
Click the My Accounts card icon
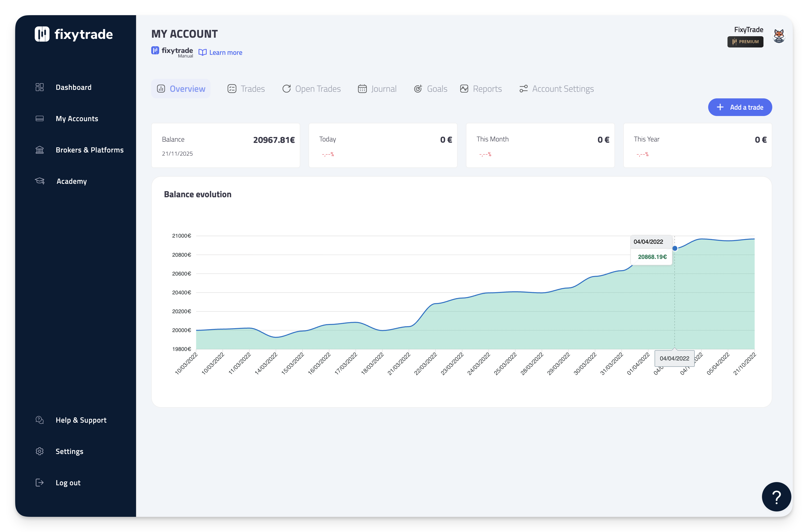click(40, 118)
